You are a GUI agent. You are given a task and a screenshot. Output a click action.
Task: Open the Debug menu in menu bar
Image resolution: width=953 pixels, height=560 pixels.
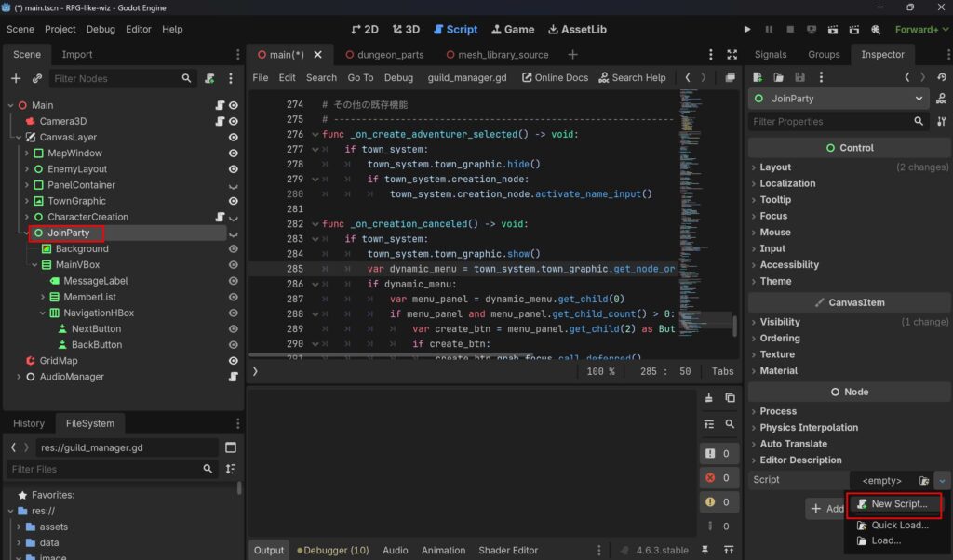click(101, 29)
